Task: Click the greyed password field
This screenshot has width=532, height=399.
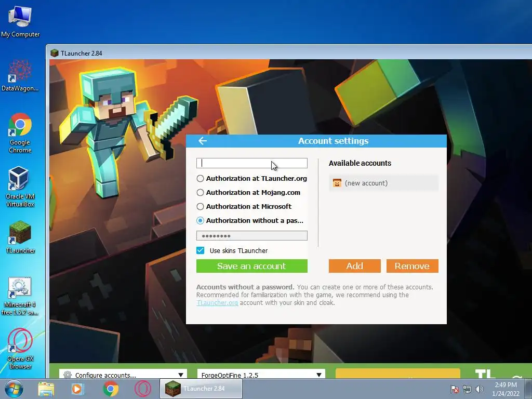Action: tap(252, 236)
